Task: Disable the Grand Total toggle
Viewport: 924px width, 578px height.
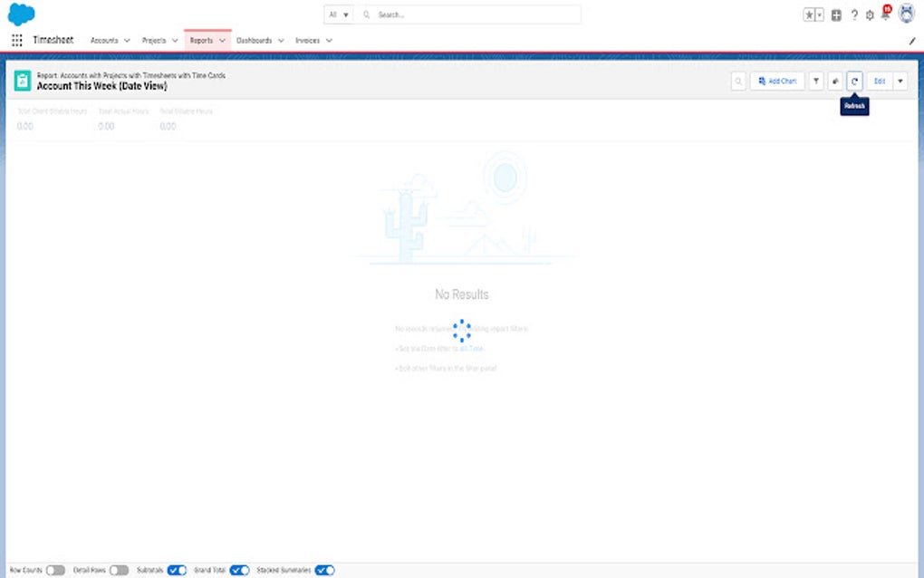Action: pyautogui.click(x=239, y=570)
